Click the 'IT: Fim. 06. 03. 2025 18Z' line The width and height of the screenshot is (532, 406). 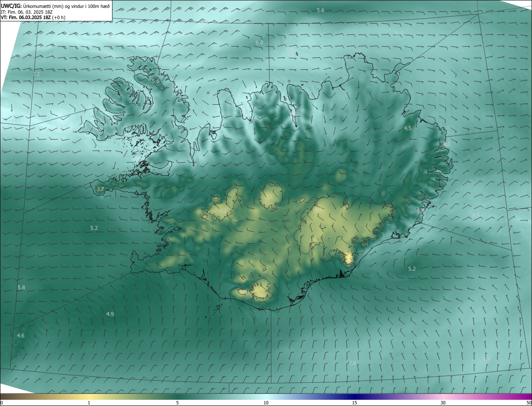tap(27, 12)
